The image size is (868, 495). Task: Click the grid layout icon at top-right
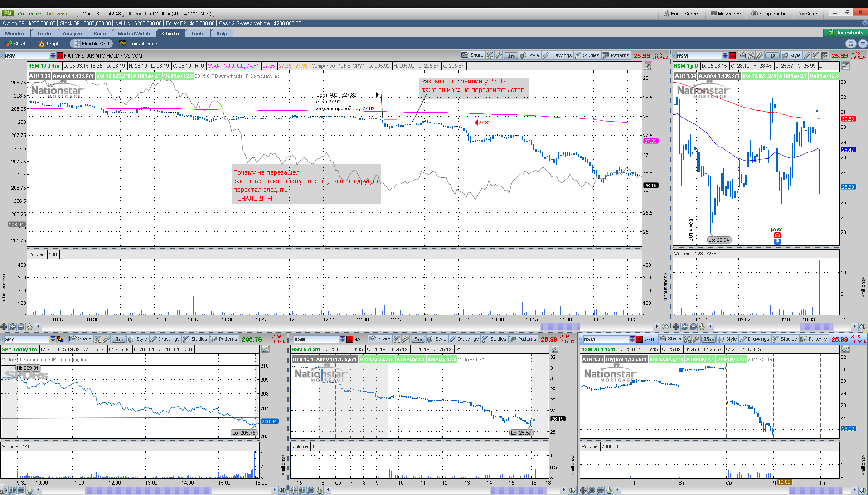851,44
